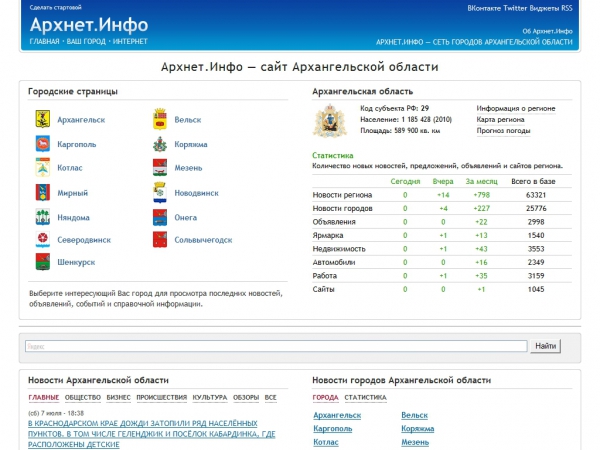Select the ВСЕ news tab
Viewport: 600px width, 450px height.
tap(270, 397)
